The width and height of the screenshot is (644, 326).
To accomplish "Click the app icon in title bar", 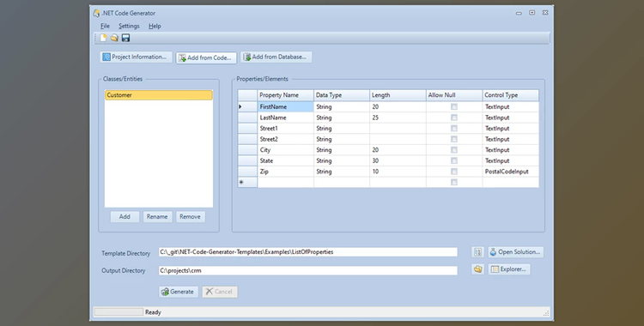I will [96, 13].
